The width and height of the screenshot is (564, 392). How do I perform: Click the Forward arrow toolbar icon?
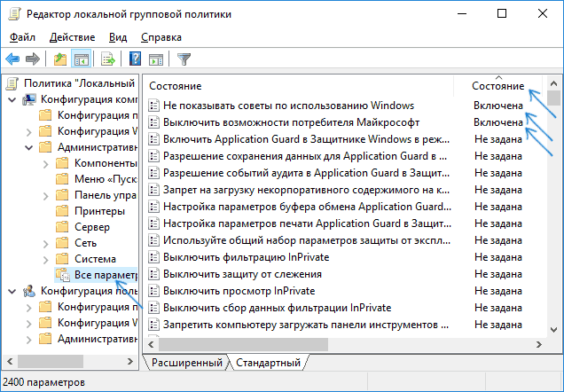[33, 59]
